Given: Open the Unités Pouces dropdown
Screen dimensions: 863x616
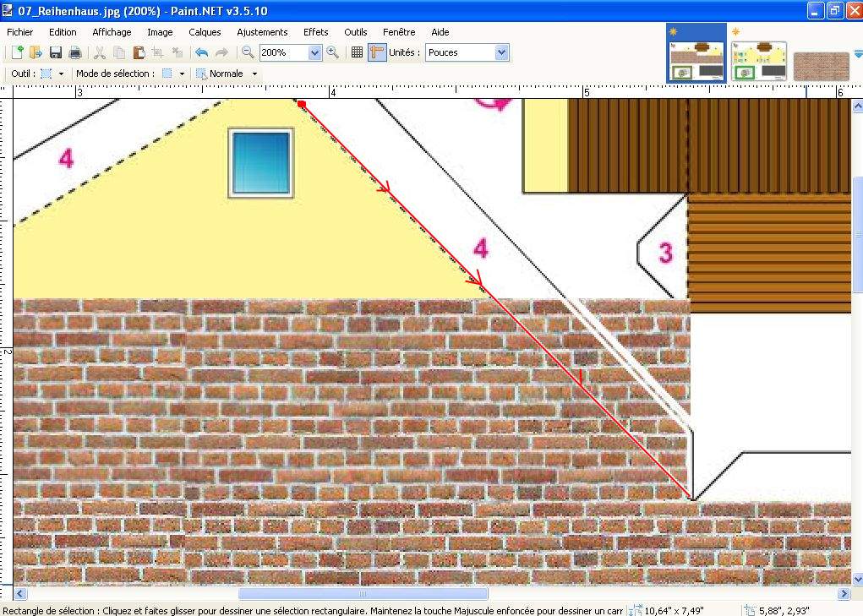Looking at the screenshot, I should click(x=501, y=52).
